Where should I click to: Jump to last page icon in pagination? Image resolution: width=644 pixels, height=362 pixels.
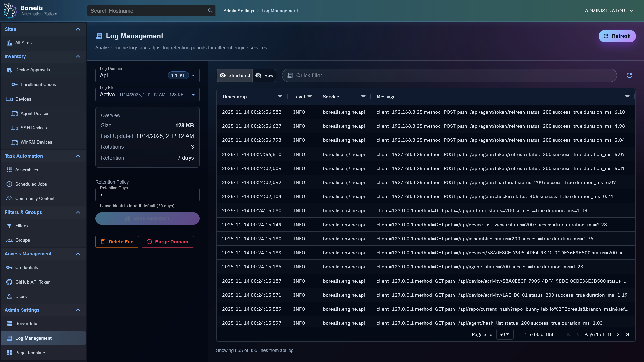click(x=627, y=334)
